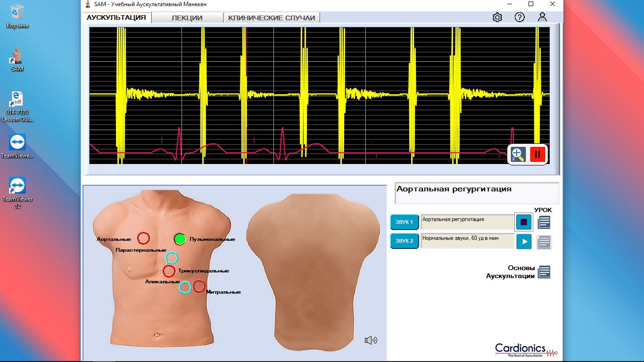Pause the waveform with red pause button
The height and width of the screenshot is (362, 644).
pyautogui.click(x=537, y=155)
